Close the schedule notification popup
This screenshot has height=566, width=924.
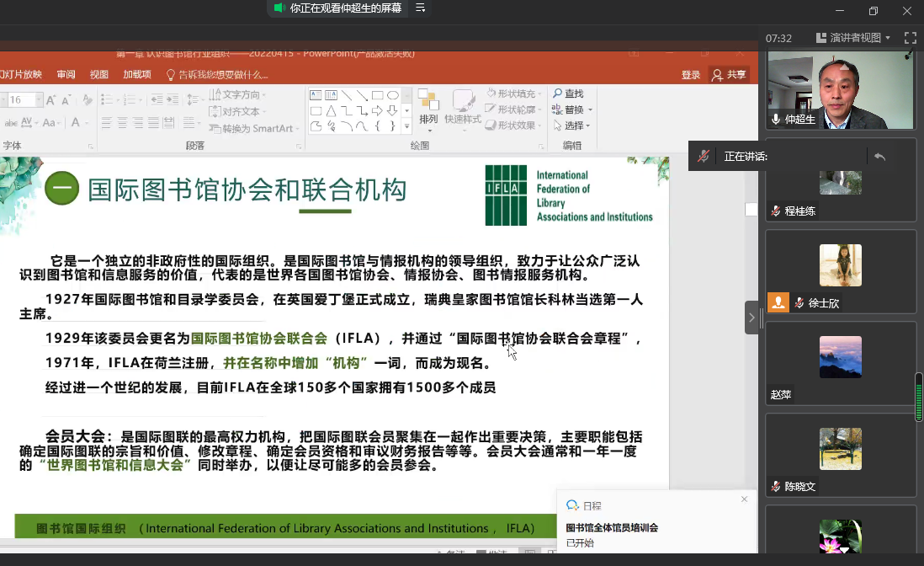pyautogui.click(x=744, y=499)
